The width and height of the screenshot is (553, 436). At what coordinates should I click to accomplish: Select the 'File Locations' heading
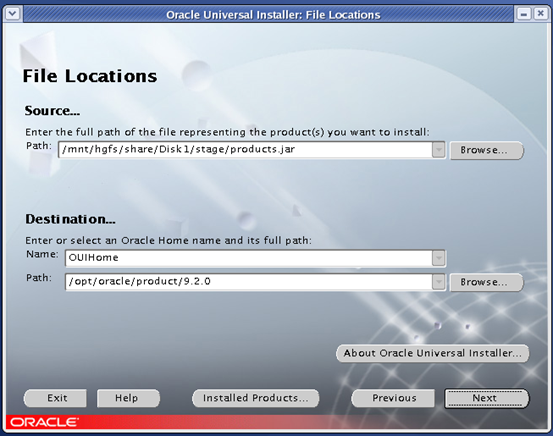[x=90, y=76]
